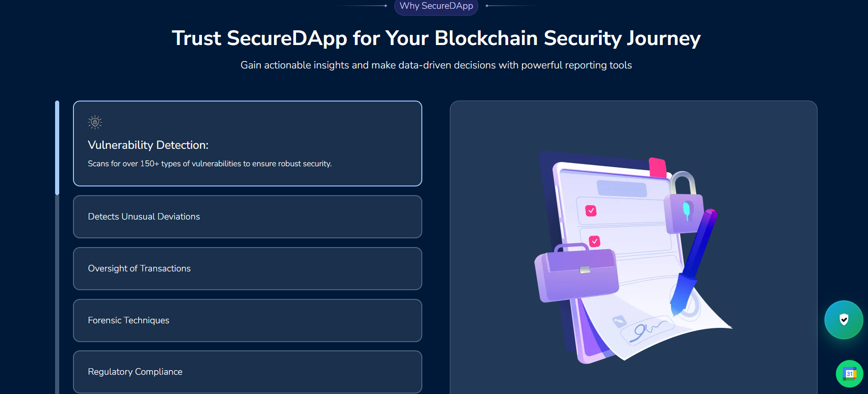Open the floating calendar widget icon
Viewport: 868px width, 394px height.
click(849, 374)
